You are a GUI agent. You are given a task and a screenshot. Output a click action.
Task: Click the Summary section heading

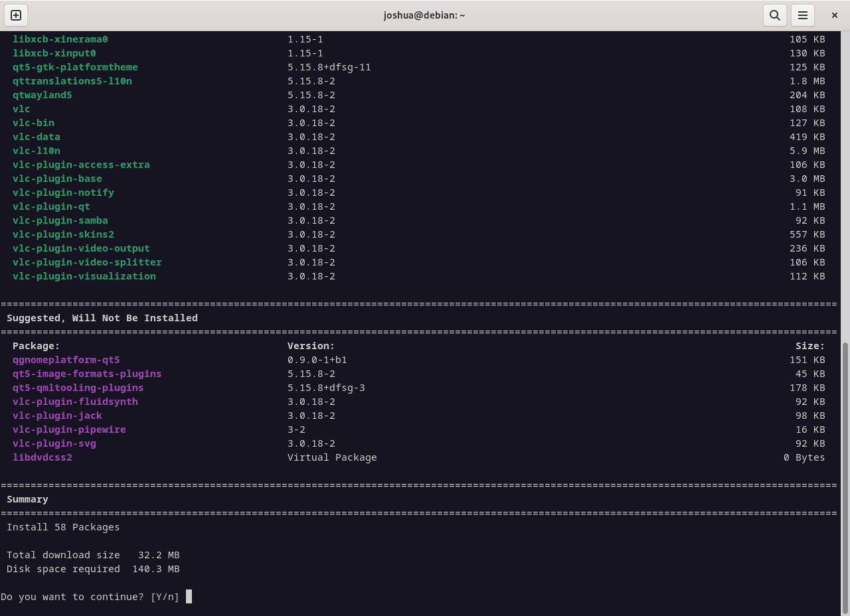(27, 499)
